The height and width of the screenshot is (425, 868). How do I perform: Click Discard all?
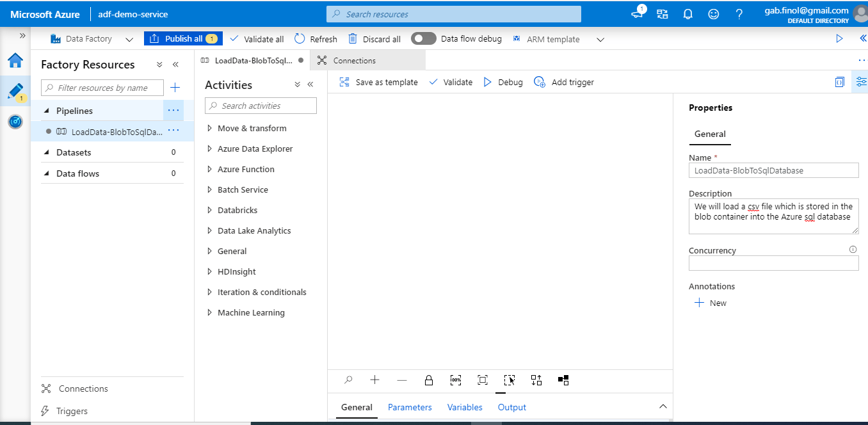374,39
